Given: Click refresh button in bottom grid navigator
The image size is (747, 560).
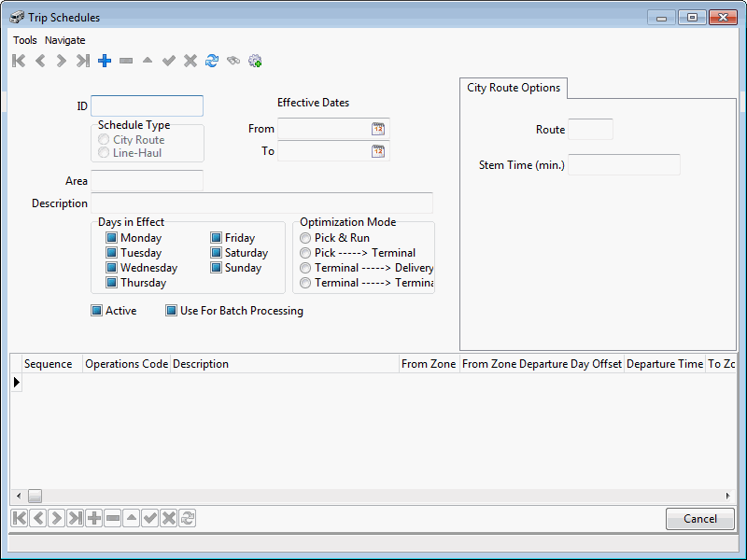Looking at the screenshot, I should 187,518.
